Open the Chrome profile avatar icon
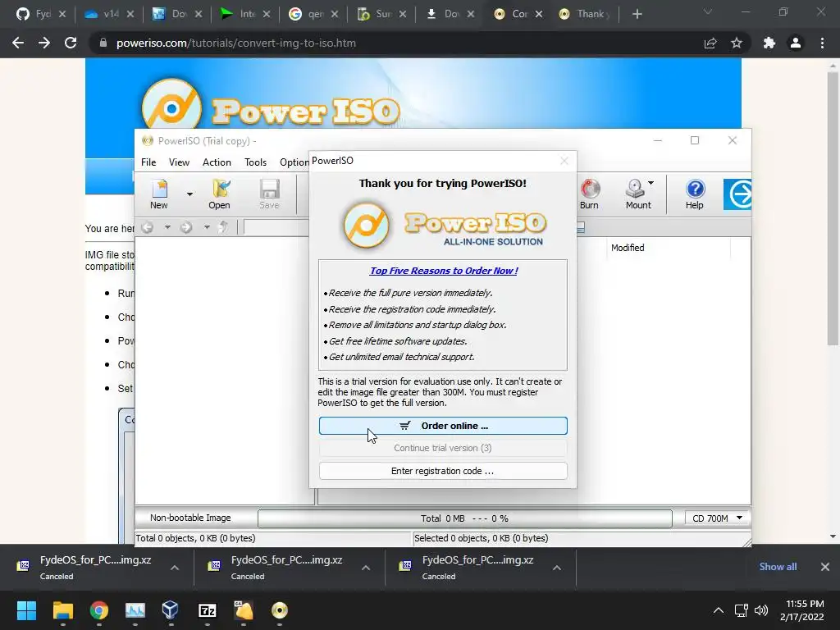 pos(796,43)
